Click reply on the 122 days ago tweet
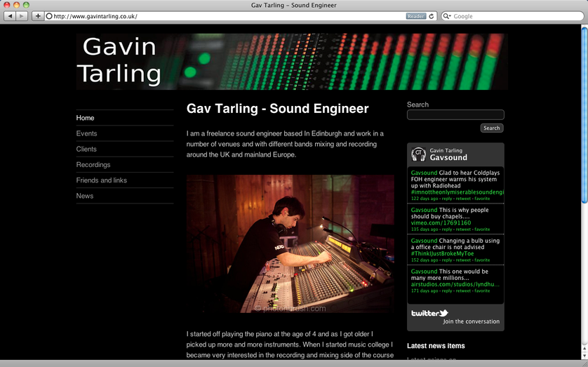Screen dimensions: 588x367 click(x=447, y=199)
